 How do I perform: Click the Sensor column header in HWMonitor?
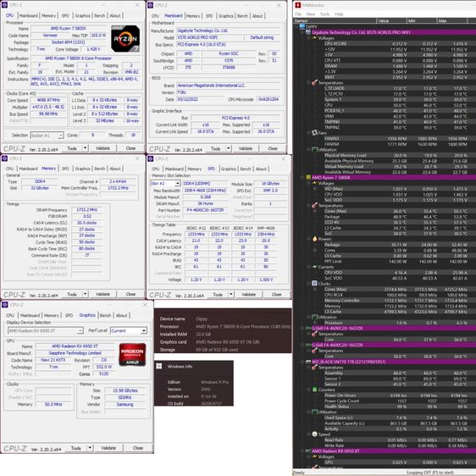335,20
